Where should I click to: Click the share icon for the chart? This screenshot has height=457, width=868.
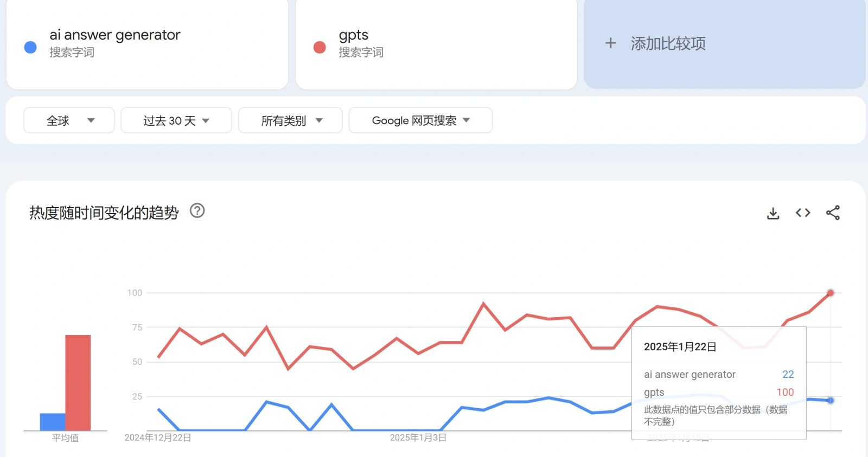click(833, 213)
